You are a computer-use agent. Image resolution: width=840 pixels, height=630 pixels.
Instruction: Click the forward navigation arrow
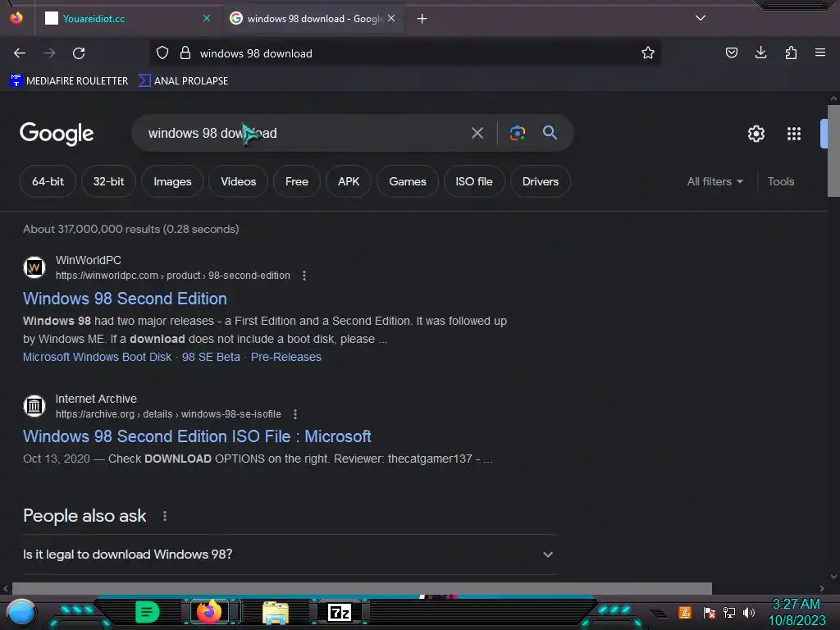pyautogui.click(x=49, y=53)
